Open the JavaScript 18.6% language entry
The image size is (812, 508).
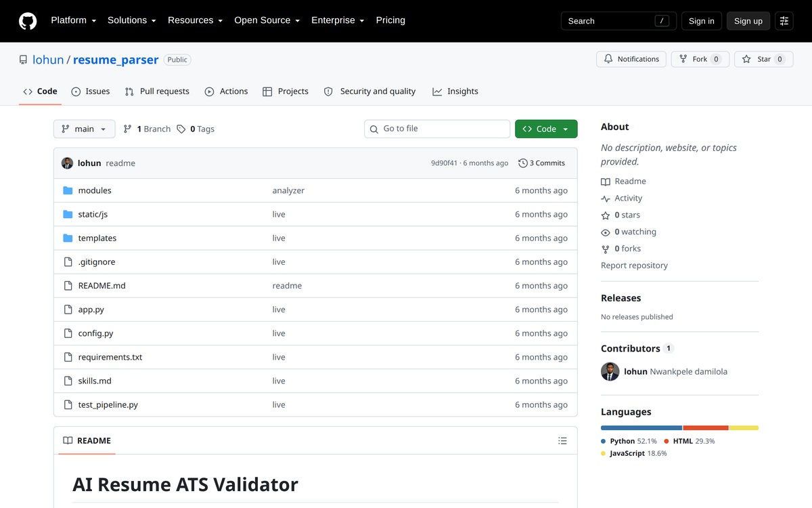click(x=634, y=453)
